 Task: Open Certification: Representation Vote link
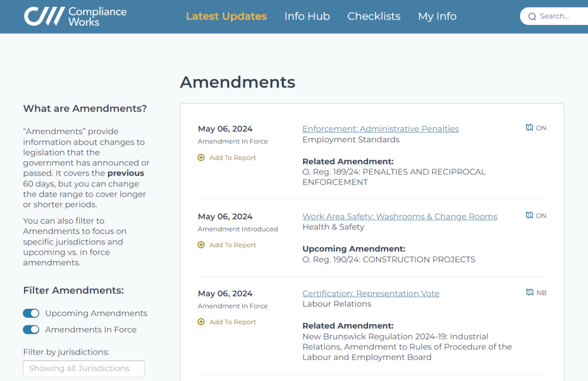coord(371,293)
